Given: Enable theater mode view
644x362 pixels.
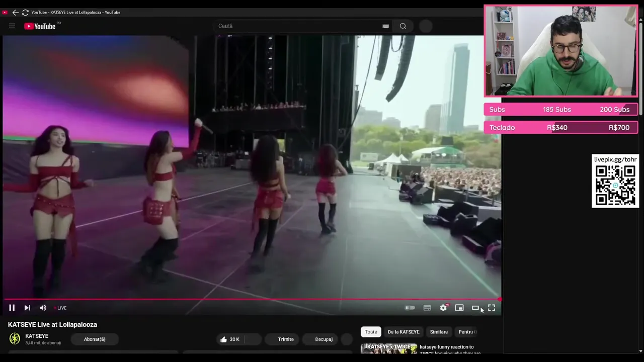Looking at the screenshot, I should click(x=475, y=308).
